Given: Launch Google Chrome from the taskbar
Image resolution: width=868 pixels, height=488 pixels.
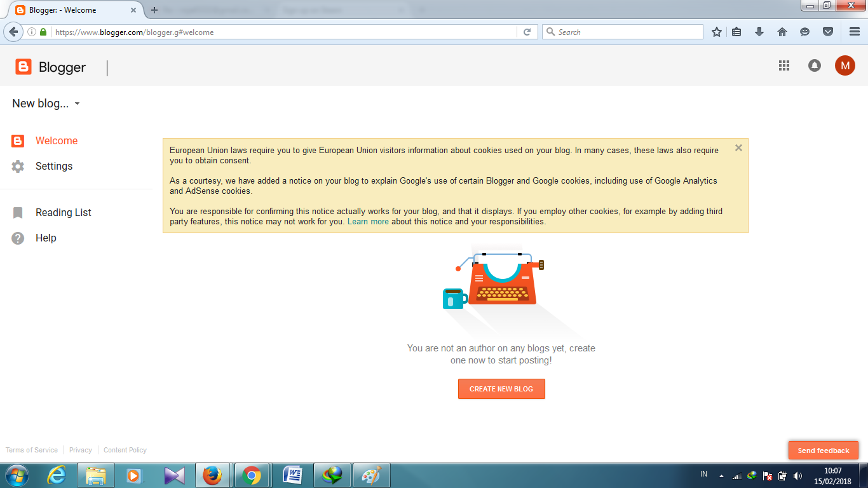Looking at the screenshot, I should coord(254,475).
